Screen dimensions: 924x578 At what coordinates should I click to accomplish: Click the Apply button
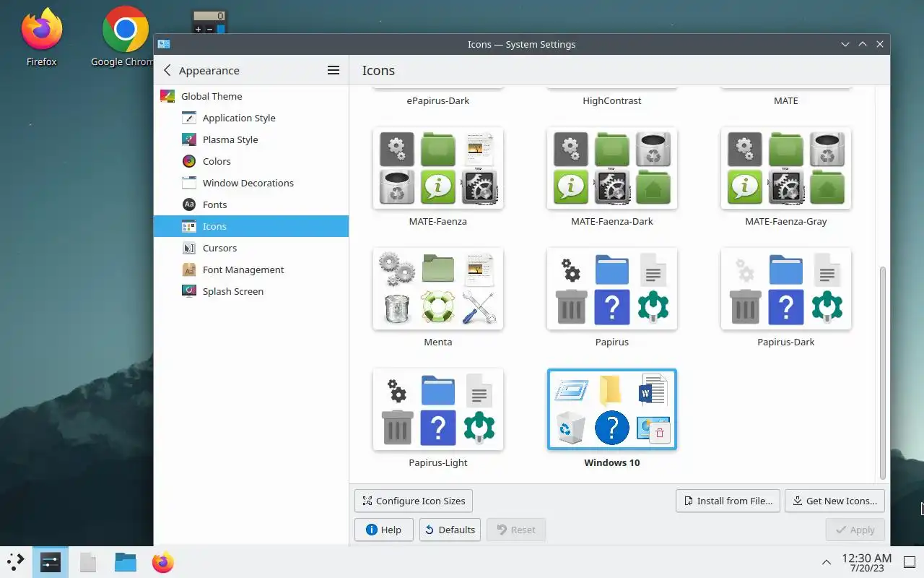[855, 530]
